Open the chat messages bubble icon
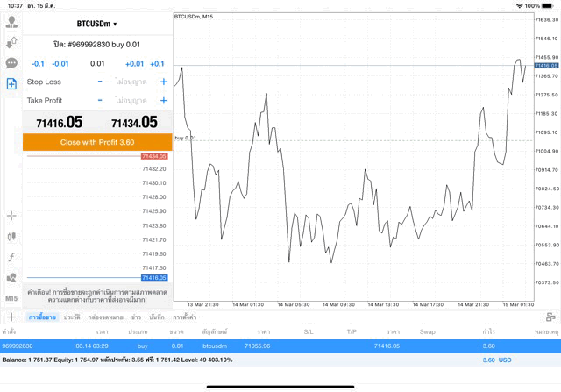561x392 pixels. (11, 63)
